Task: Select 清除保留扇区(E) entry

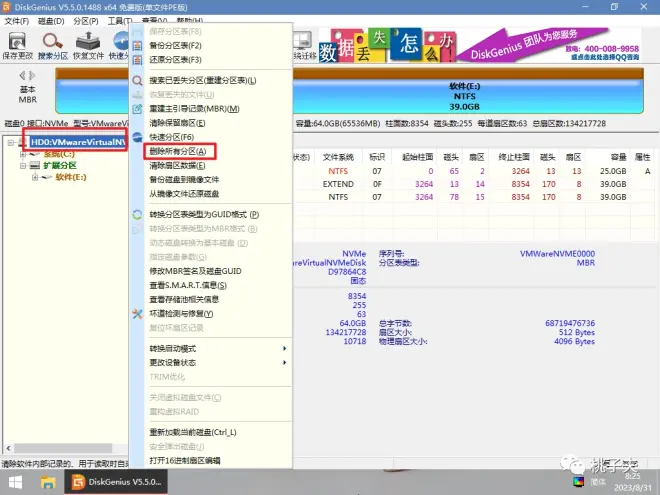Action: click(177, 123)
